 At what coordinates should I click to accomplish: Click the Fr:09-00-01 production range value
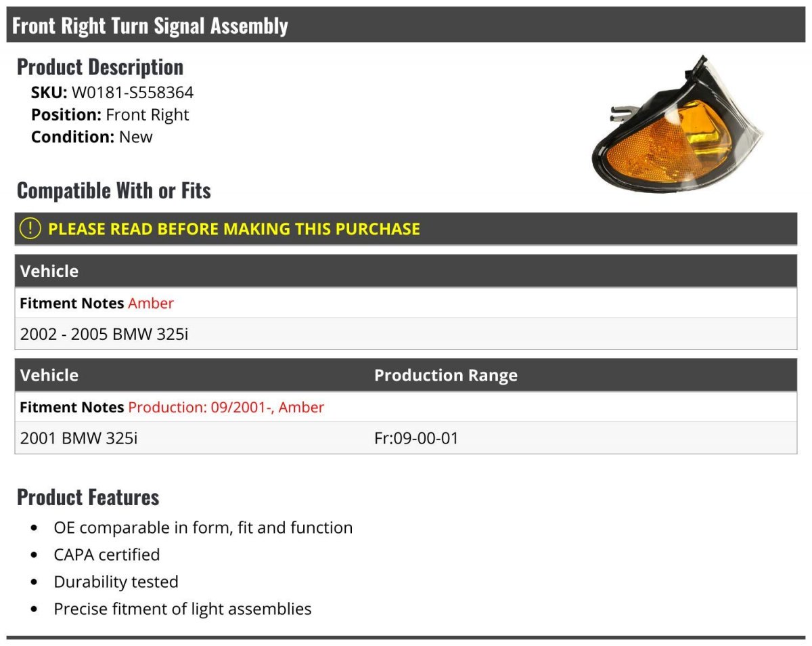416,438
